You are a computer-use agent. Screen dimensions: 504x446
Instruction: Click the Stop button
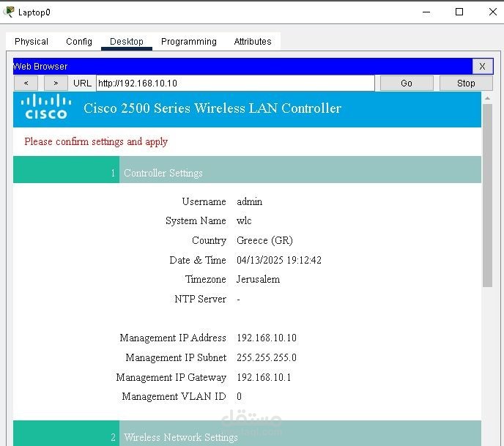(466, 83)
